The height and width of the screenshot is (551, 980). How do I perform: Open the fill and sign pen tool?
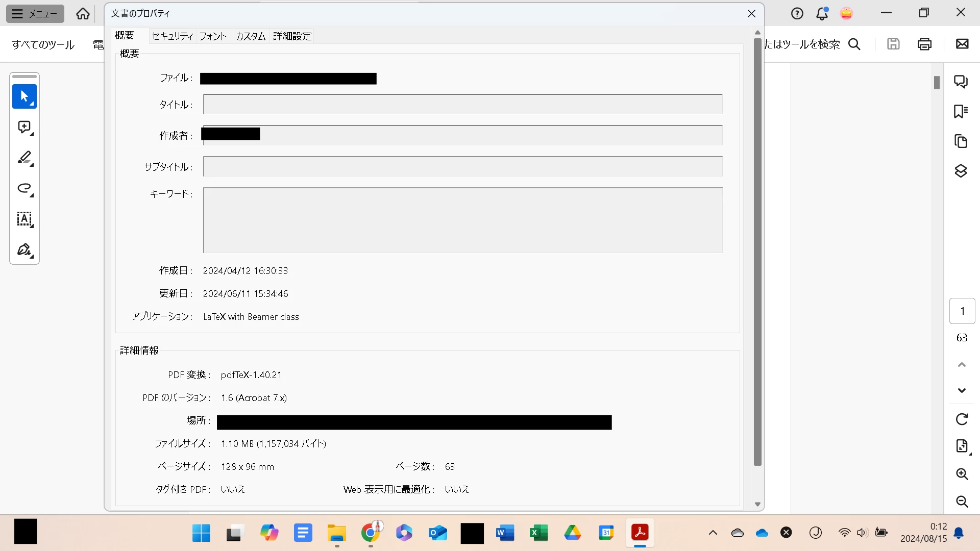pyautogui.click(x=24, y=250)
